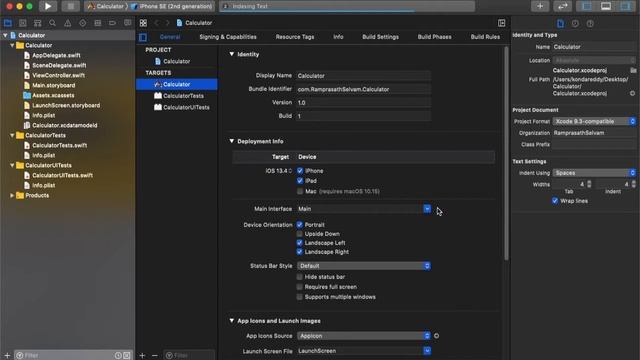Enable Requires full screen checkbox
640x360 pixels.
pos(300,287)
